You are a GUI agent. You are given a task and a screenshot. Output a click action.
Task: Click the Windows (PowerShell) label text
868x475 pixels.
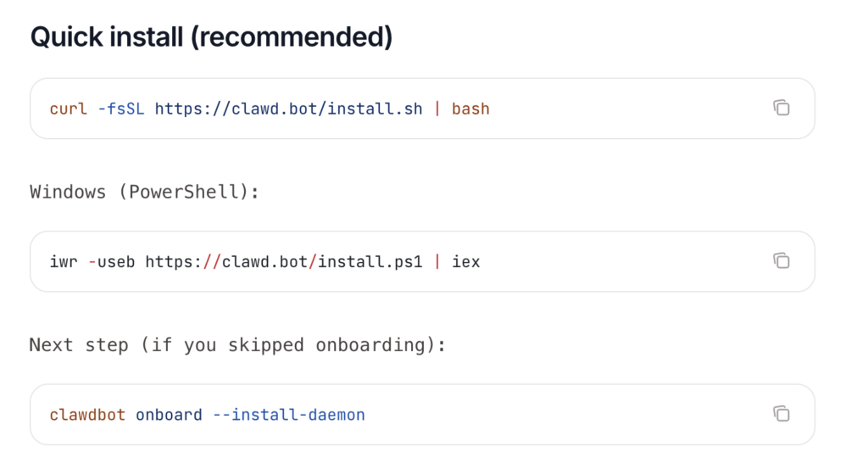(x=144, y=192)
